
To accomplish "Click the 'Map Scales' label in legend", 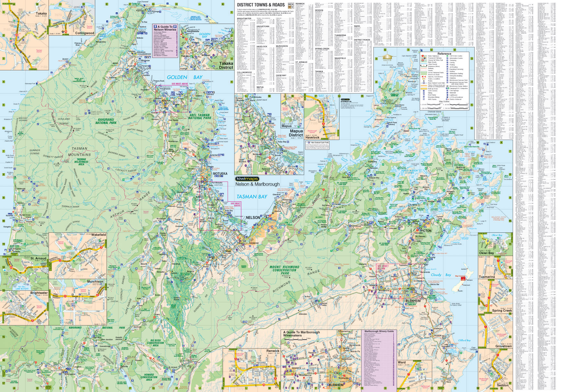I will 444,101.
